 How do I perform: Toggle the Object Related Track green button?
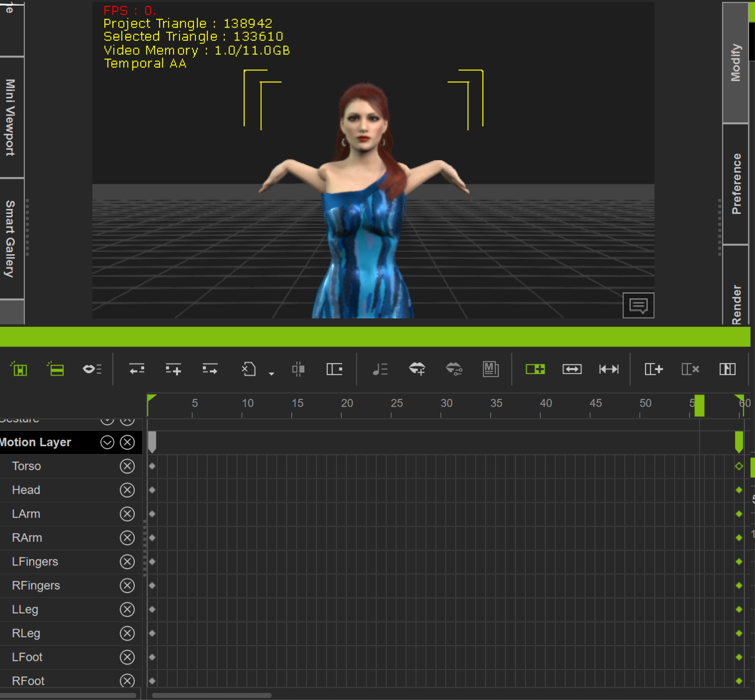pyautogui.click(x=55, y=369)
